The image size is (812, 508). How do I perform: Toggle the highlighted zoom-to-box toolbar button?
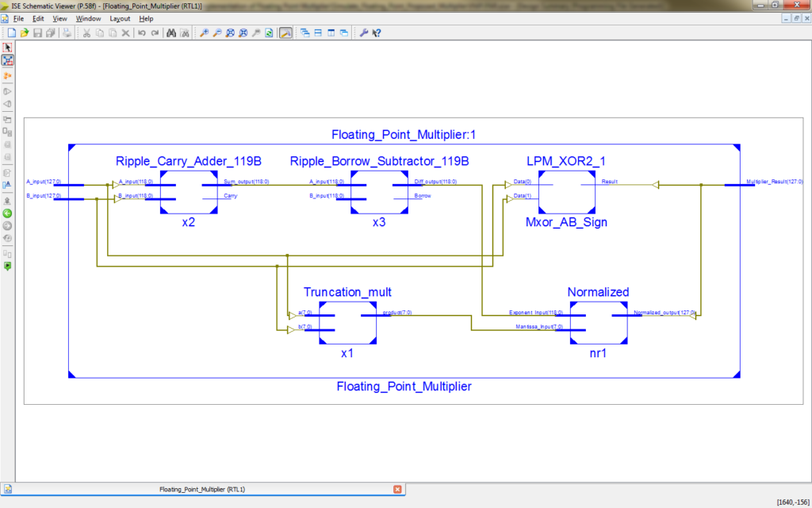click(285, 33)
